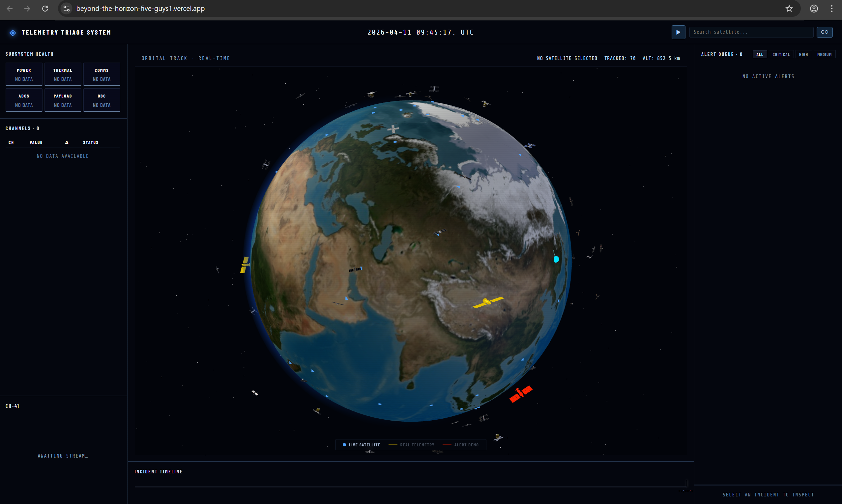842x504 pixels.
Task: Click the red alert demo satellite
Action: [x=521, y=394]
